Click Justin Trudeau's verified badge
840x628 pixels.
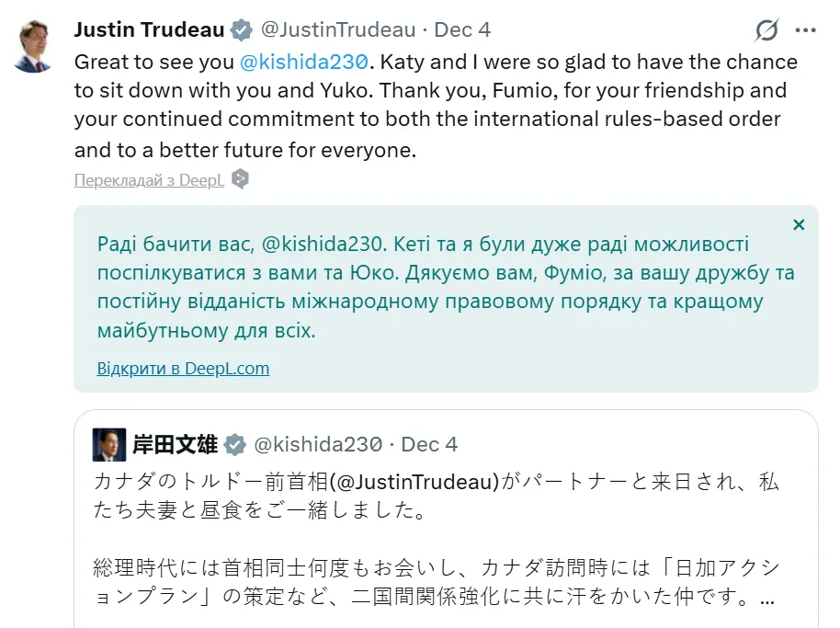[x=241, y=30]
